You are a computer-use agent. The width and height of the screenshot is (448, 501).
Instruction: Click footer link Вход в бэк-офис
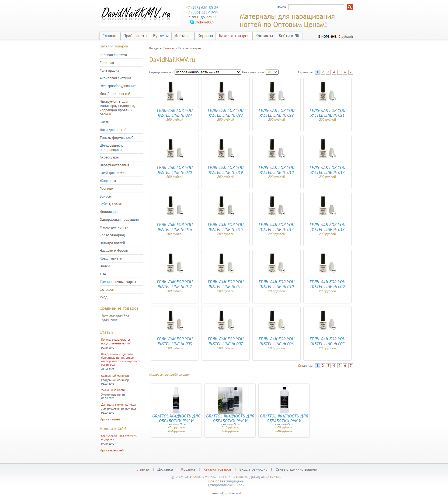click(x=253, y=469)
